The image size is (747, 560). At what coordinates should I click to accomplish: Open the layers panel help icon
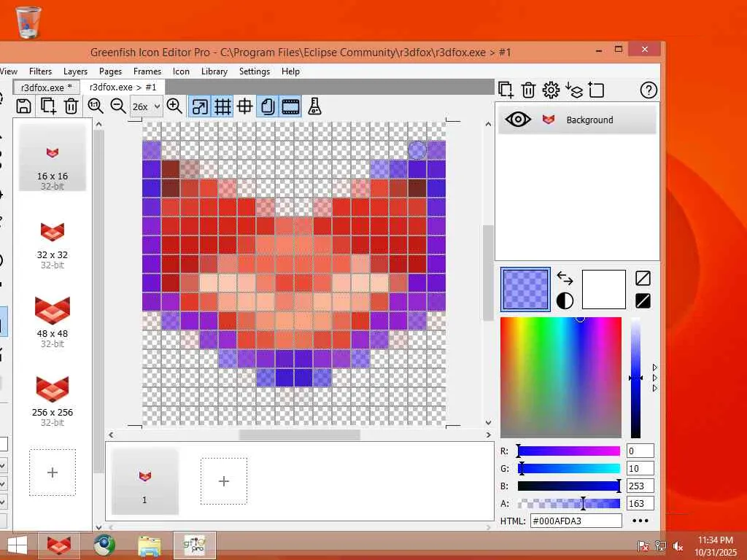[649, 90]
